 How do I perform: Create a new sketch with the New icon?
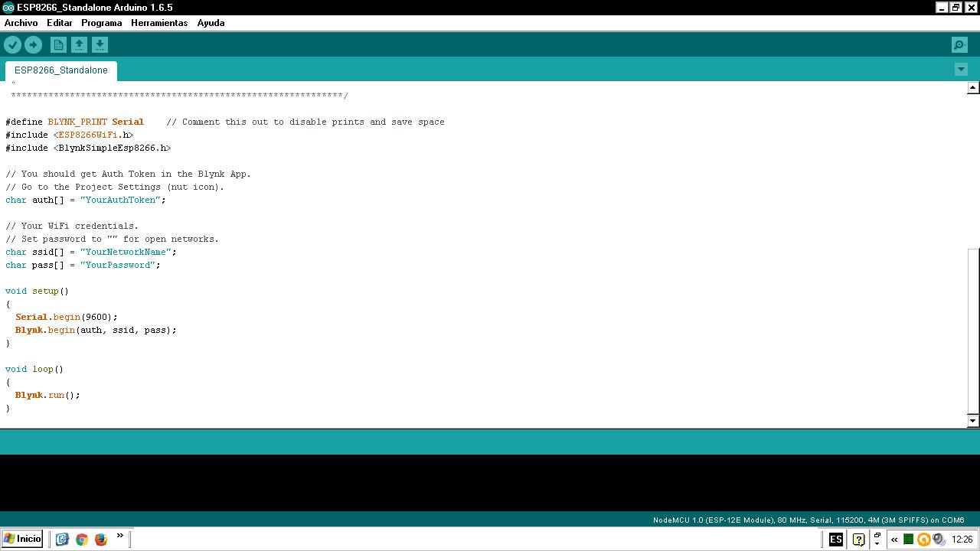point(58,44)
